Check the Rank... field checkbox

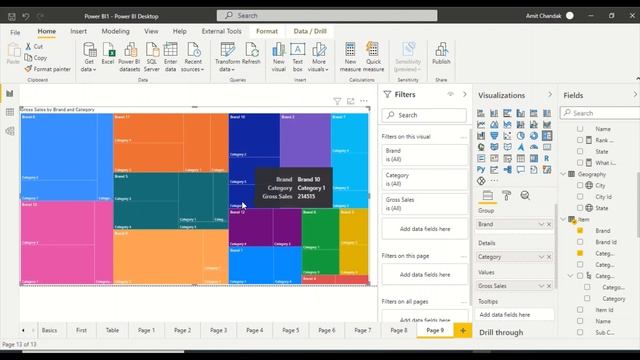(580, 140)
